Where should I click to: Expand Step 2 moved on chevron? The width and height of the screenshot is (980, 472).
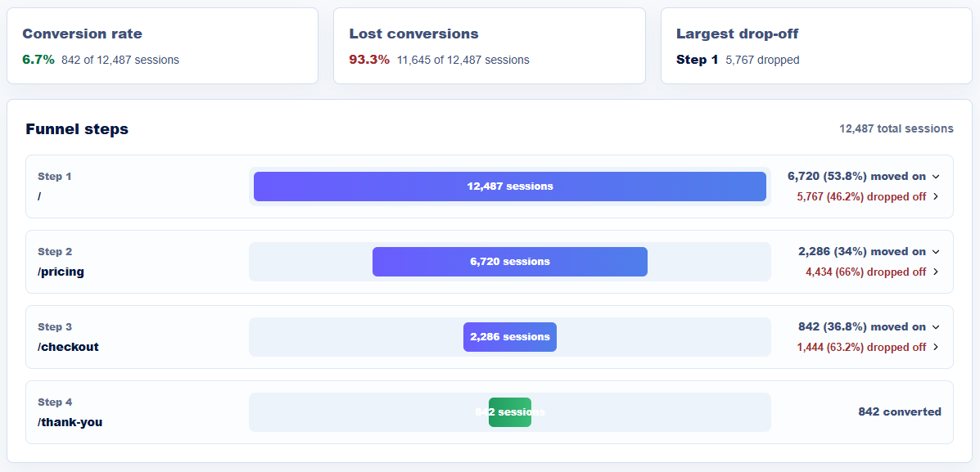(936, 252)
